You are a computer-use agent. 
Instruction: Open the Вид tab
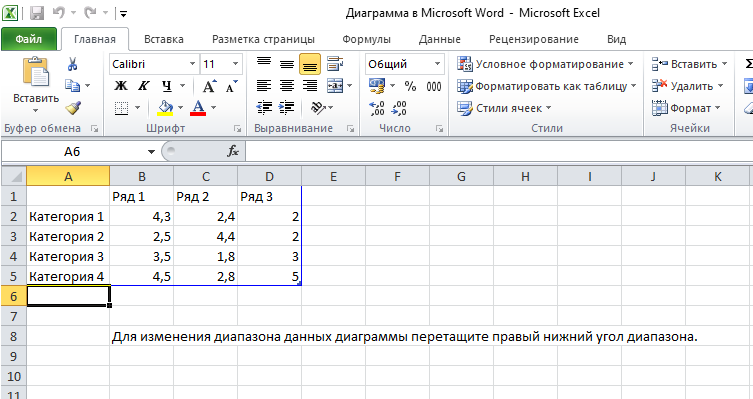616,39
